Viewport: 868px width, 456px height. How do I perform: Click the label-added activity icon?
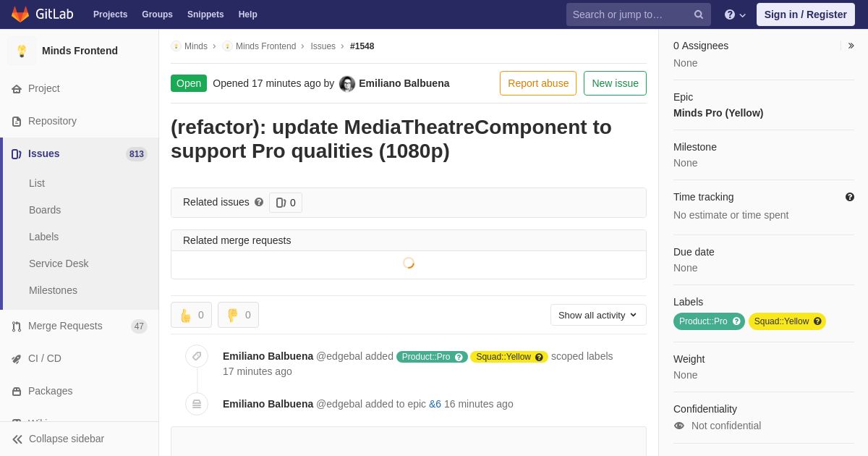click(197, 356)
